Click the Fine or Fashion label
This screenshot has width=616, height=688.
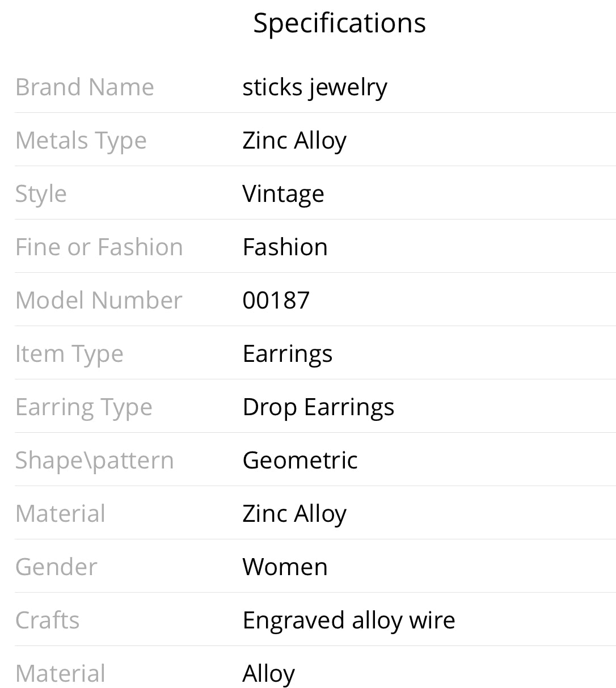point(99,247)
